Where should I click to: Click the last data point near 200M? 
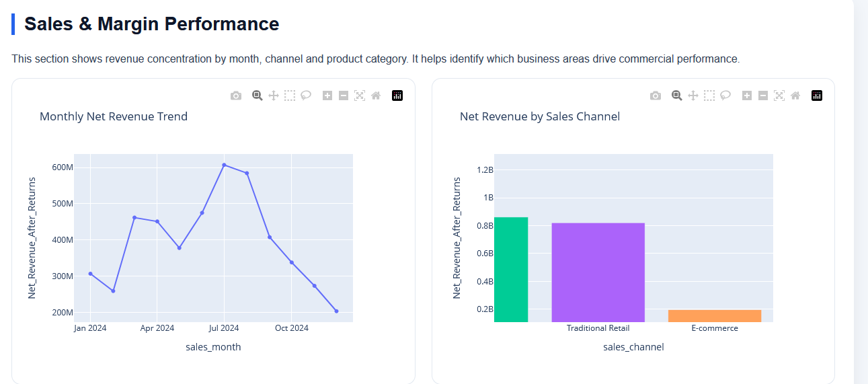[x=336, y=311]
